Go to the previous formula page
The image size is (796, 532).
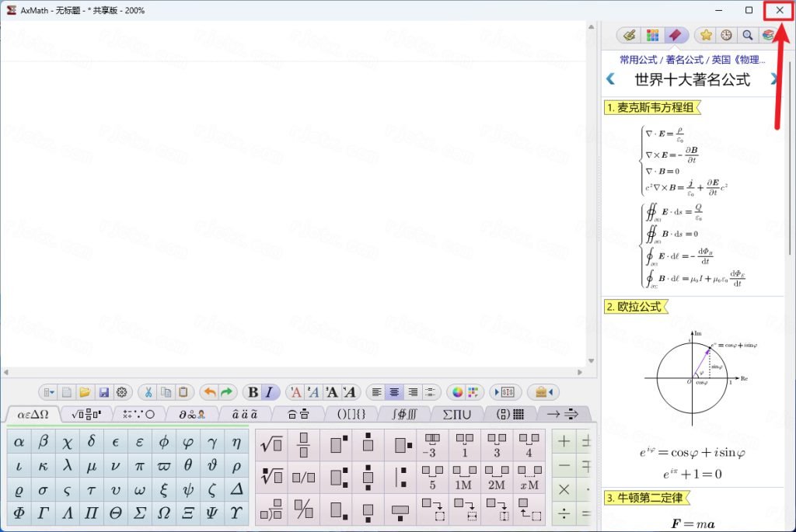point(610,79)
